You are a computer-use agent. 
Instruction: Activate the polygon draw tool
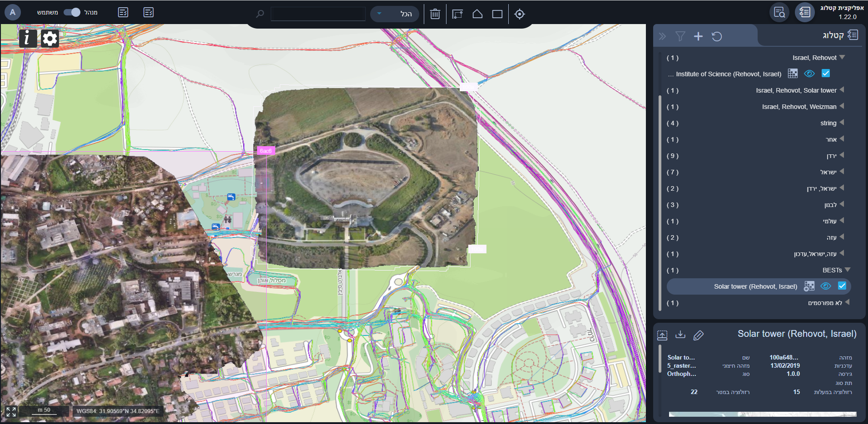click(478, 14)
